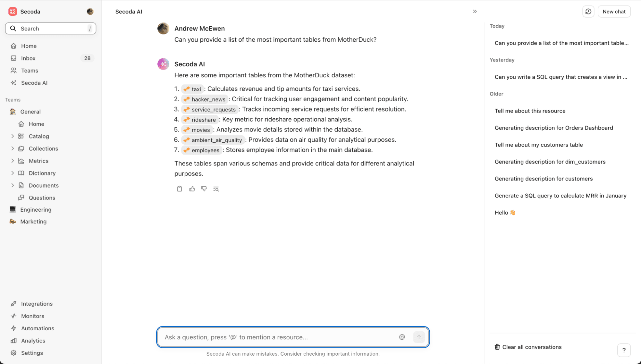Give thumbs up to the response
Screen dimensions: 641x364
[192, 189]
